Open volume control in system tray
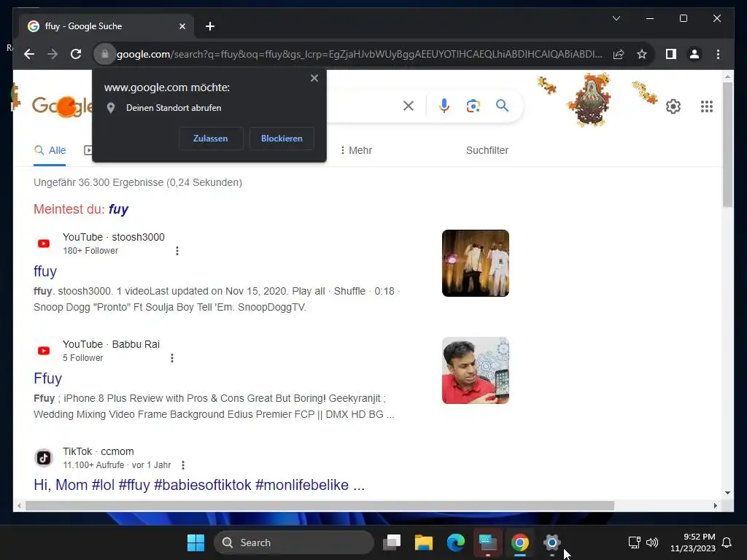The width and height of the screenshot is (747, 560). click(652, 542)
